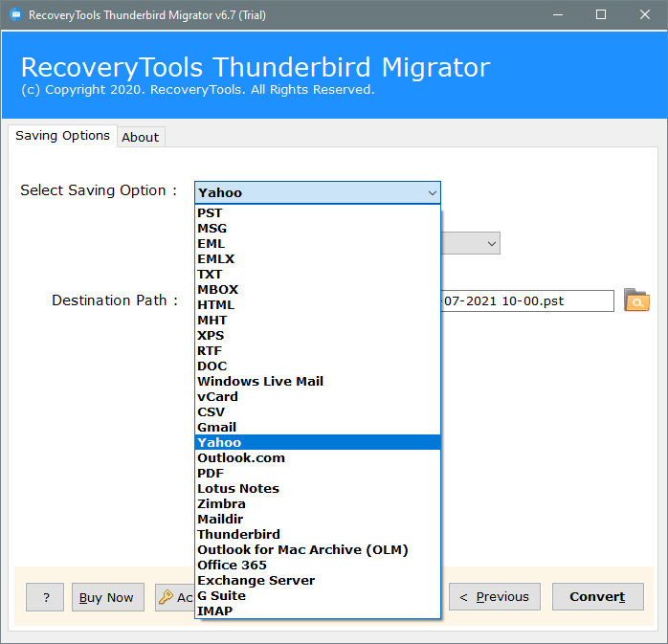Pick TXT from the list
The image size is (668, 644).
click(318, 275)
